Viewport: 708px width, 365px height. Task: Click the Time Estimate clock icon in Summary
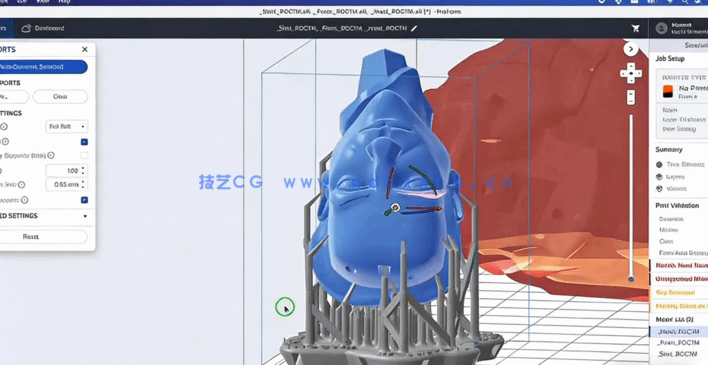tap(659, 164)
